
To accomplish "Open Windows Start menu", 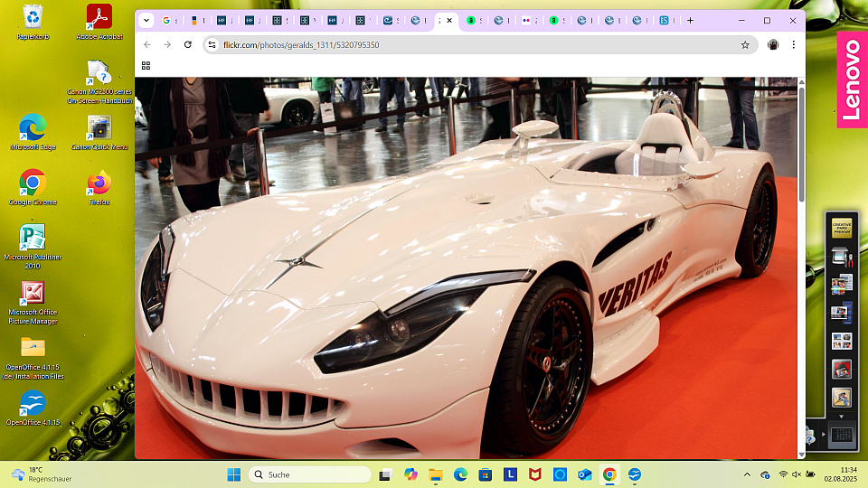I will point(233,474).
